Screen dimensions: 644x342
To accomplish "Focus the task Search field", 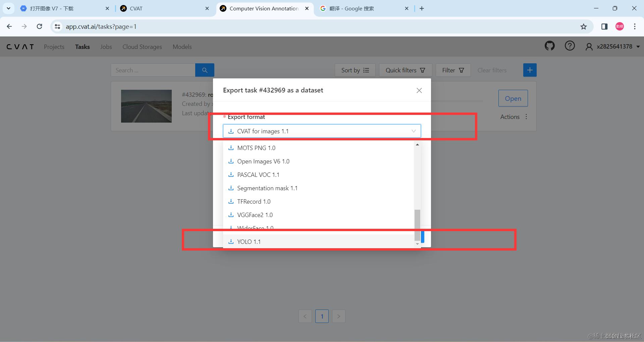I will tap(153, 70).
